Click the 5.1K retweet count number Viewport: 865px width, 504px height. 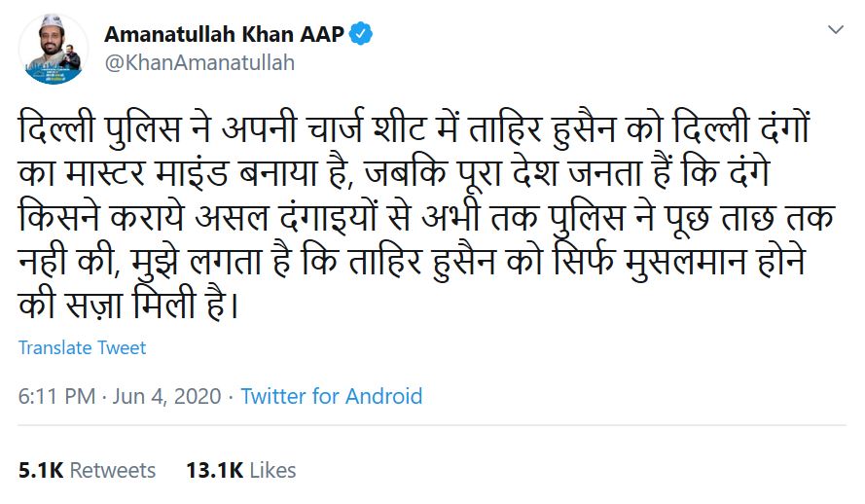tap(40, 470)
